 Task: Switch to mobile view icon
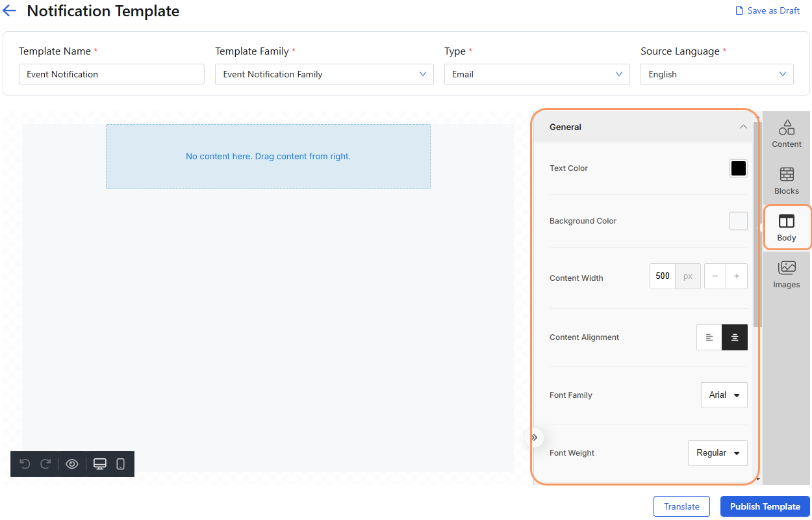[x=120, y=464]
